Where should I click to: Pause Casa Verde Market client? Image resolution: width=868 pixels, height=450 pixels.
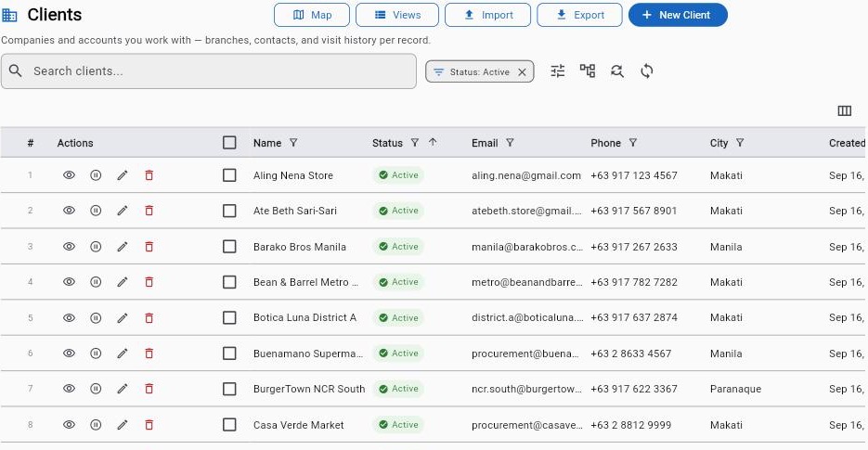[96, 425]
